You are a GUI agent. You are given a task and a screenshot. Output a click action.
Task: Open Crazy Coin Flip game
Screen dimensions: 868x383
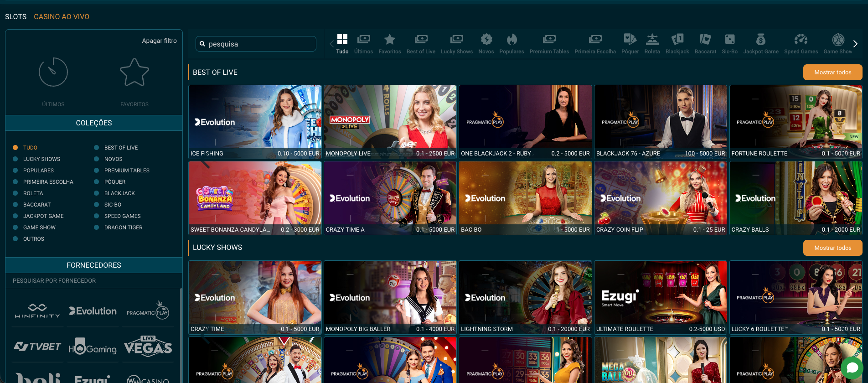pyautogui.click(x=661, y=198)
